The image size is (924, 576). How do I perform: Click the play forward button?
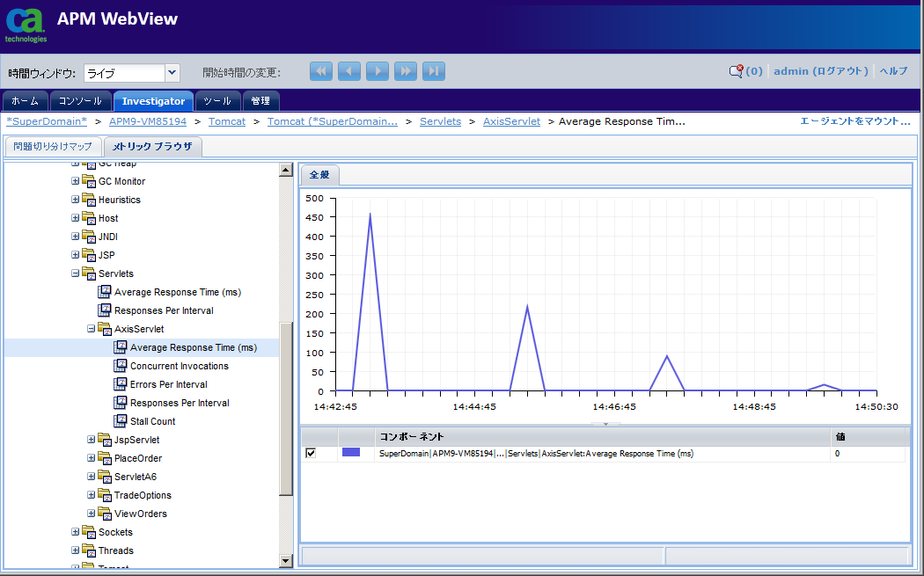click(x=378, y=71)
